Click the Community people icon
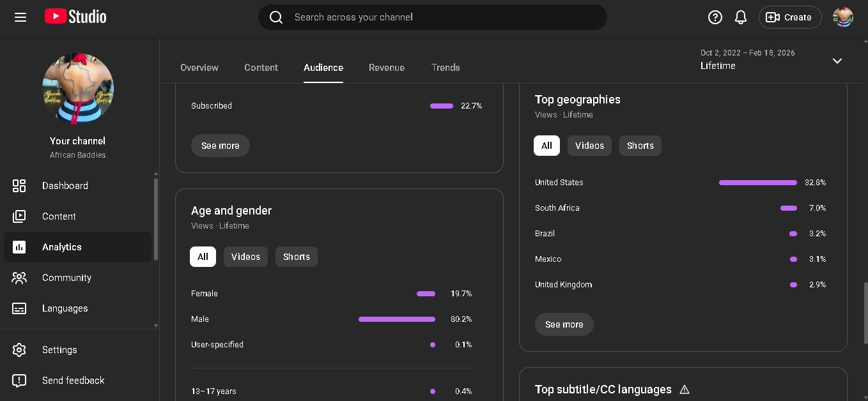Image resolution: width=868 pixels, height=401 pixels. click(x=19, y=278)
